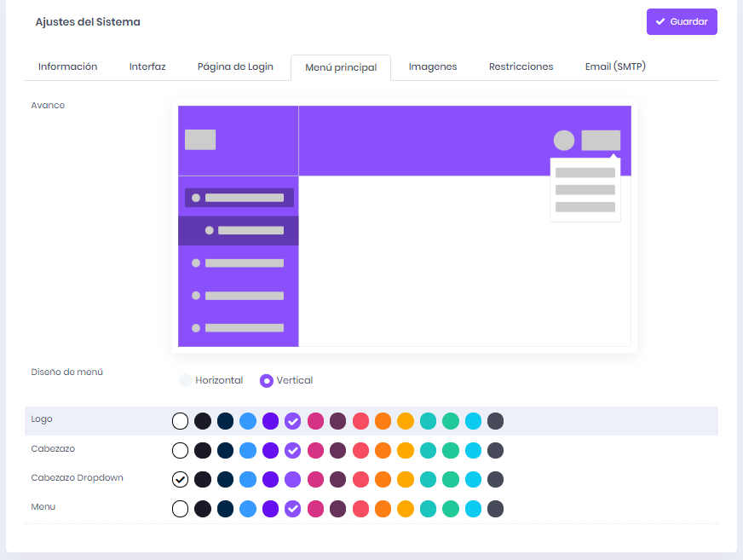Select the Imagenes tab
The width and height of the screenshot is (743, 560).
point(432,66)
